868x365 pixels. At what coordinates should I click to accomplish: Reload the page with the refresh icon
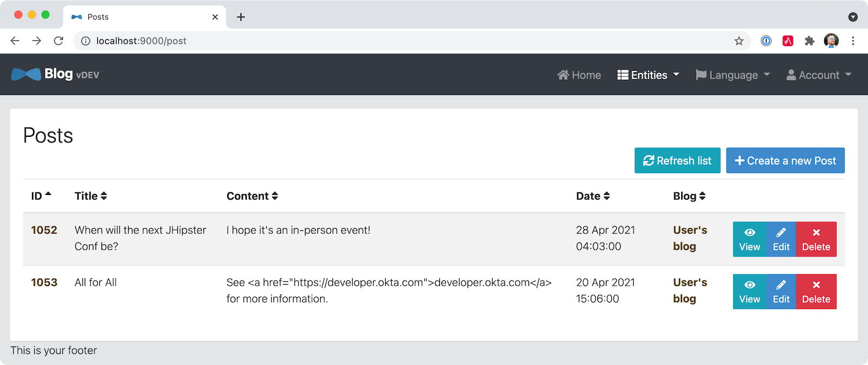pyautogui.click(x=59, y=41)
